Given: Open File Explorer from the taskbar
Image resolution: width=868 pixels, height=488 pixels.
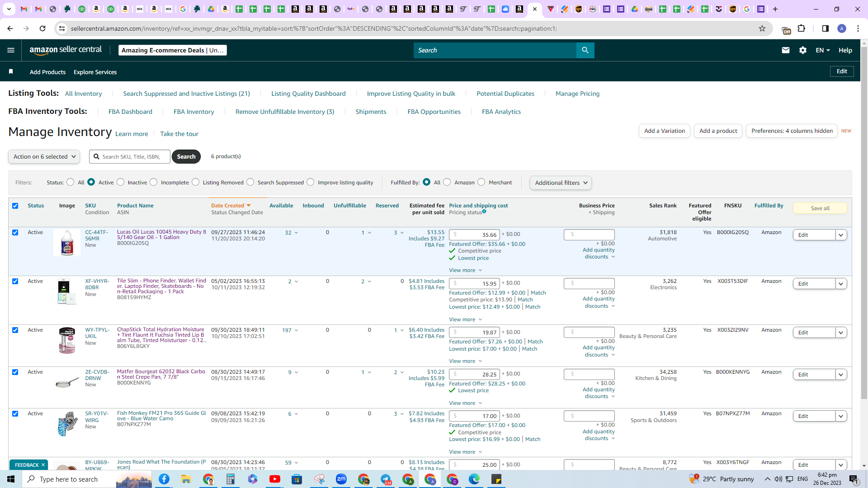Looking at the screenshot, I should click(186, 479).
